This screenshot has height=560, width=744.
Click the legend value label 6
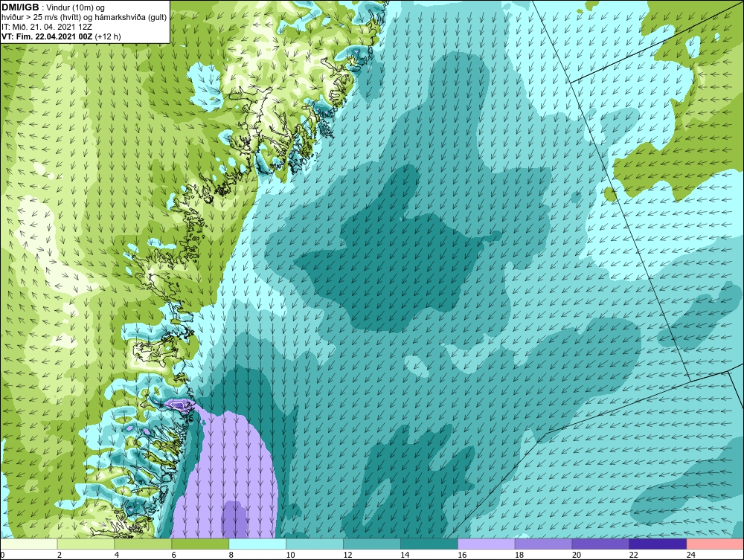173,555
